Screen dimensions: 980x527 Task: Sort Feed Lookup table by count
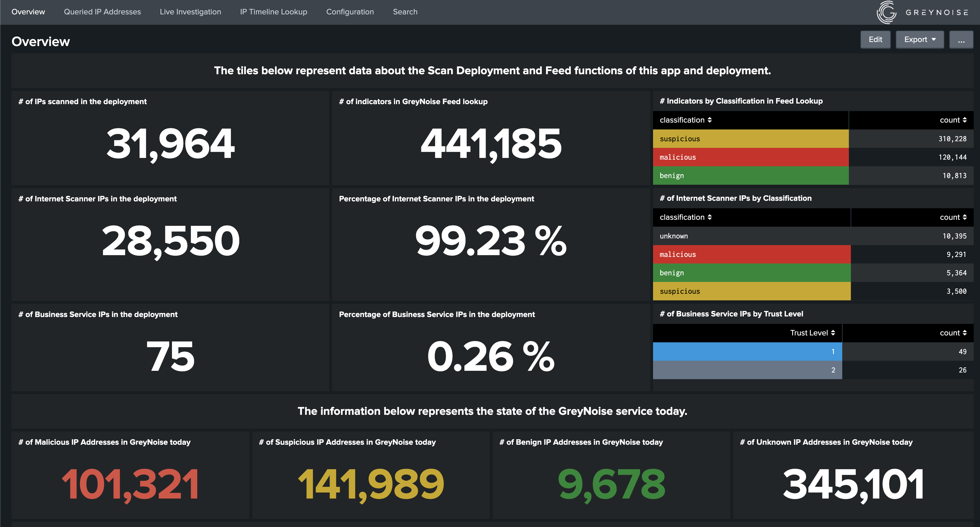click(953, 120)
